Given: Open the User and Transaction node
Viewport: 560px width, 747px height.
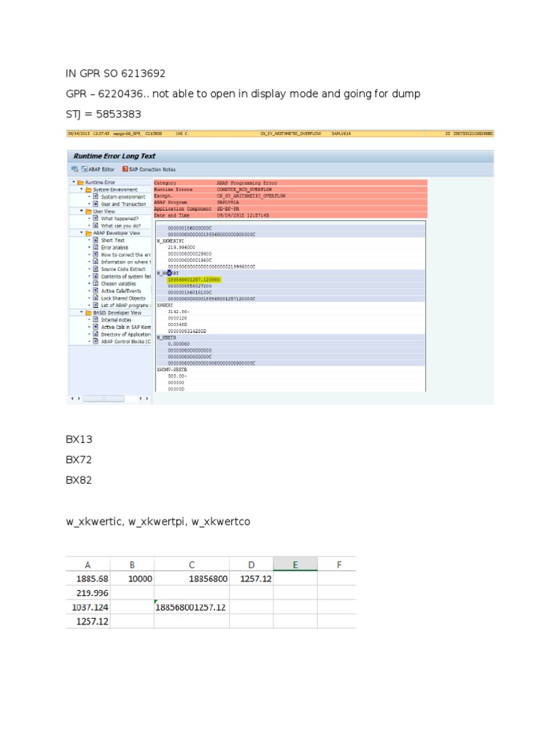Looking at the screenshot, I should pos(123,204).
